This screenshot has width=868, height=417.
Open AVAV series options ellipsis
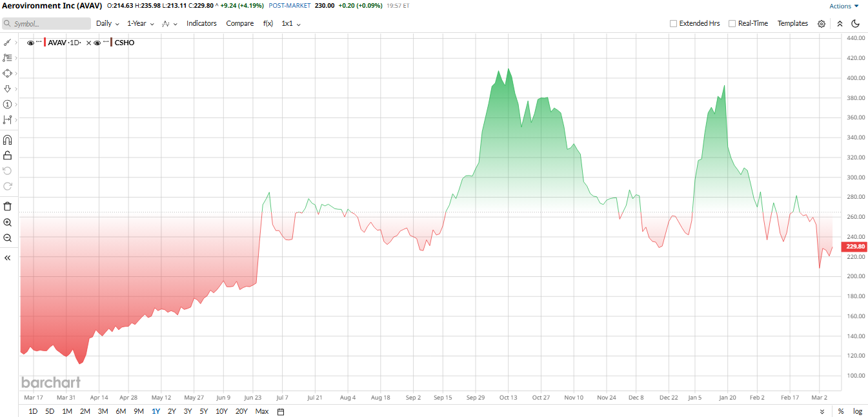coord(39,43)
